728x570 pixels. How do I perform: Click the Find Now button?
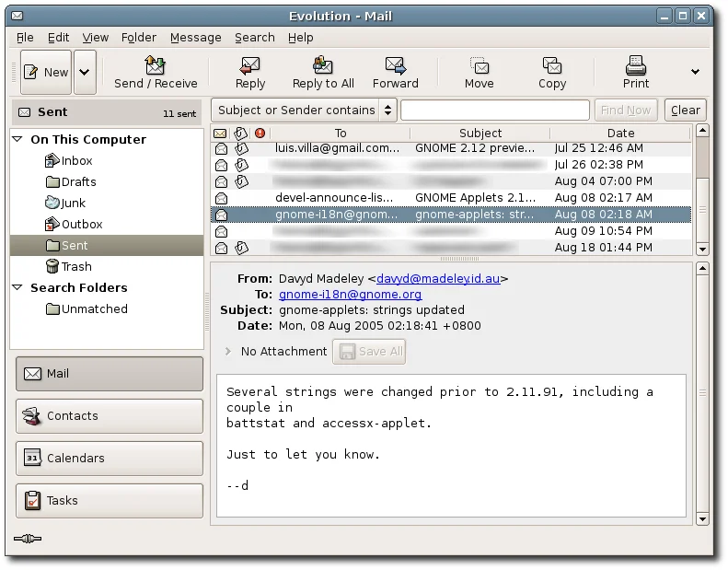point(626,111)
